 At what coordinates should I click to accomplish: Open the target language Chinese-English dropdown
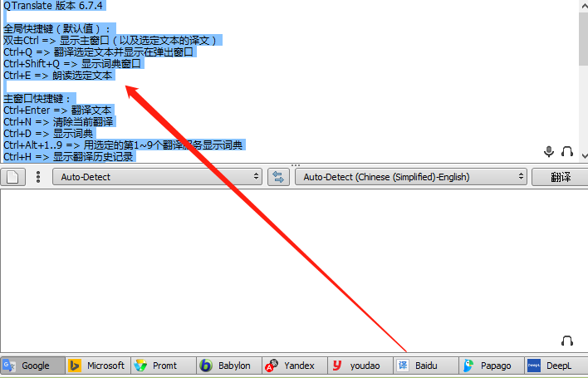click(411, 177)
